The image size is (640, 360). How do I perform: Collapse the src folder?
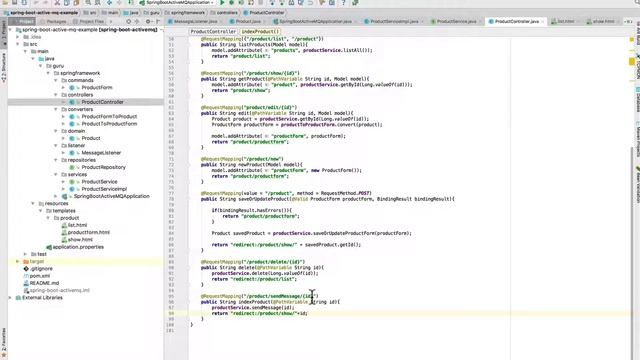coord(18,44)
